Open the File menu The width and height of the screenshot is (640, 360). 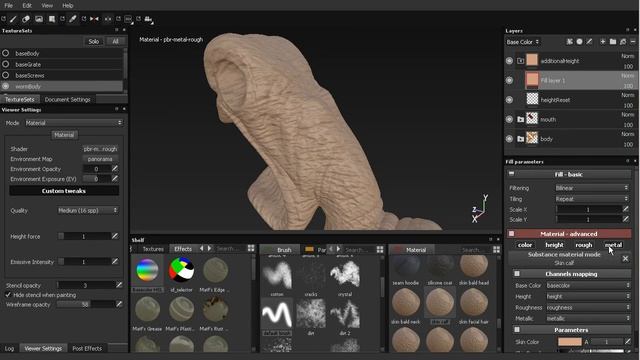[x=9, y=5]
